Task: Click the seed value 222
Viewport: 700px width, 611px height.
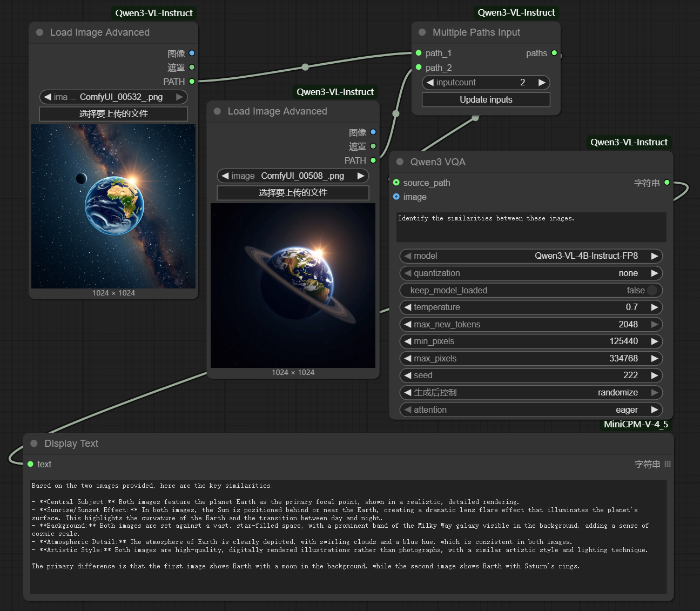Action: pyautogui.click(x=630, y=375)
